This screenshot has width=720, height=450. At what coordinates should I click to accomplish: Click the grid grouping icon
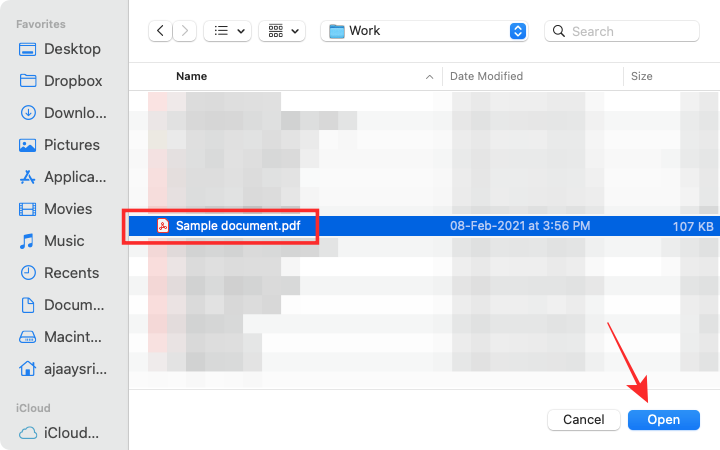pos(276,31)
